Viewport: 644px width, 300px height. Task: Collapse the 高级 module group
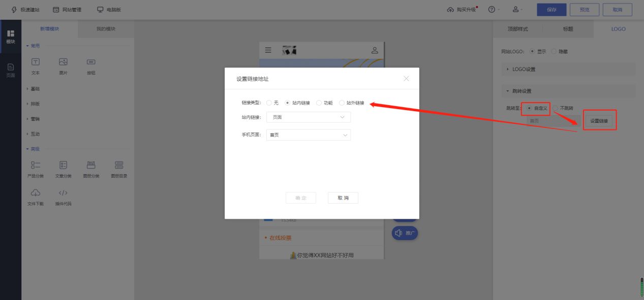tap(33, 149)
